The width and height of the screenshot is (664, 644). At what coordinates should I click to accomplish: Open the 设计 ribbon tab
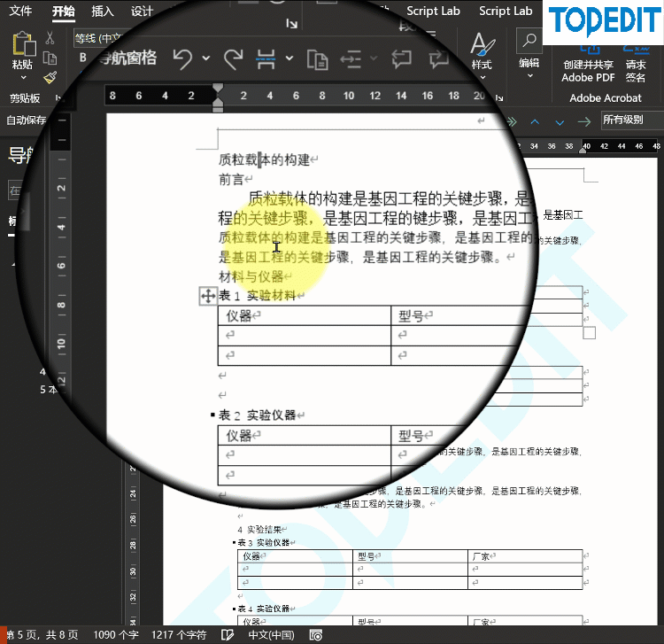(142, 11)
